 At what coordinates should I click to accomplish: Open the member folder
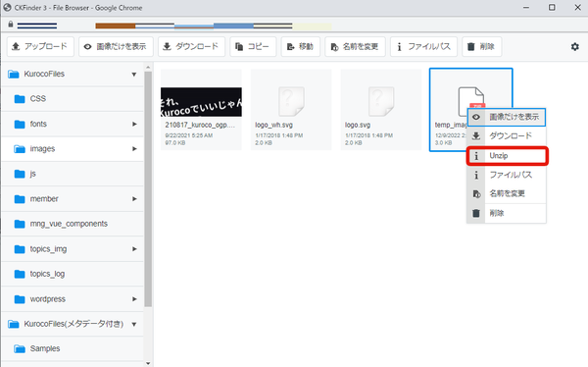click(73, 199)
